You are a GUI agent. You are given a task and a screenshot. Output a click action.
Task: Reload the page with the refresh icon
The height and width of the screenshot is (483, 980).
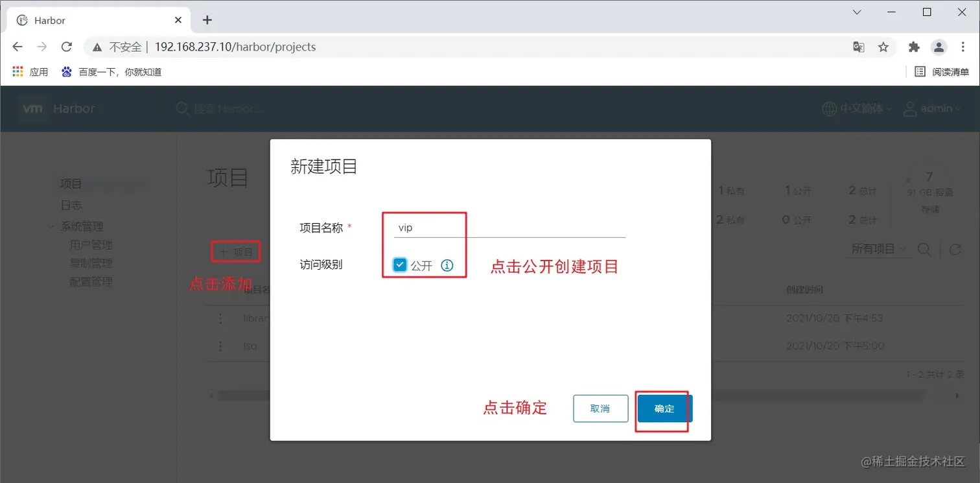click(x=66, y=47)
